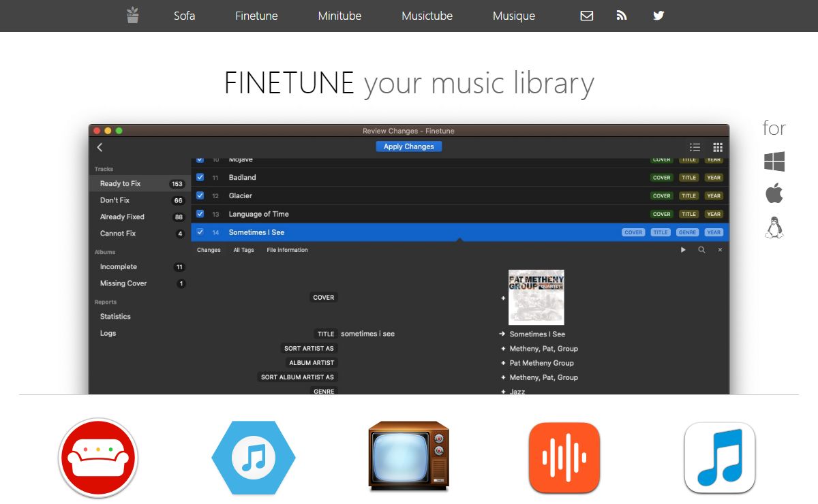Open Musique in the top navigation
Image resolution: width=818 pixels, height=504 pixels.
click(x=514, y=16)
